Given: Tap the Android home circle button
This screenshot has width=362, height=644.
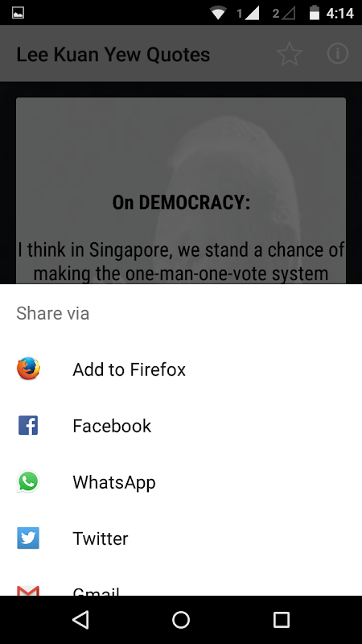Looking at the screenshot, I should [181, 619].
